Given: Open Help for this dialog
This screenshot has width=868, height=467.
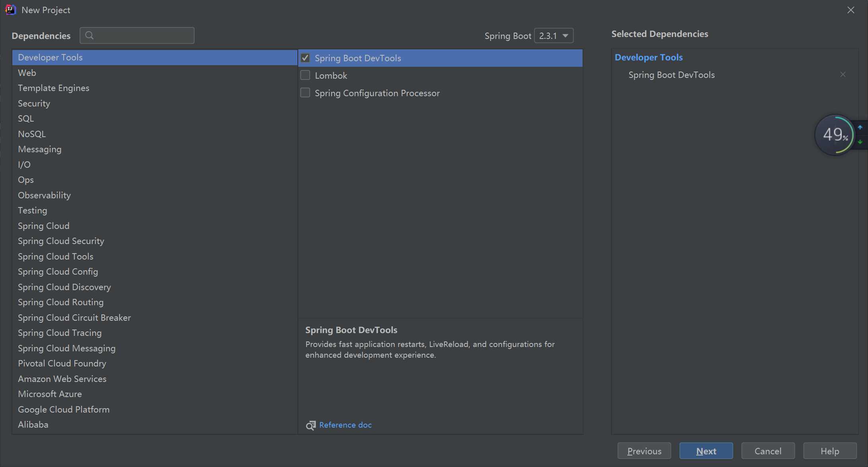Looking at the screenshot, I should click(x=830, y=451).
